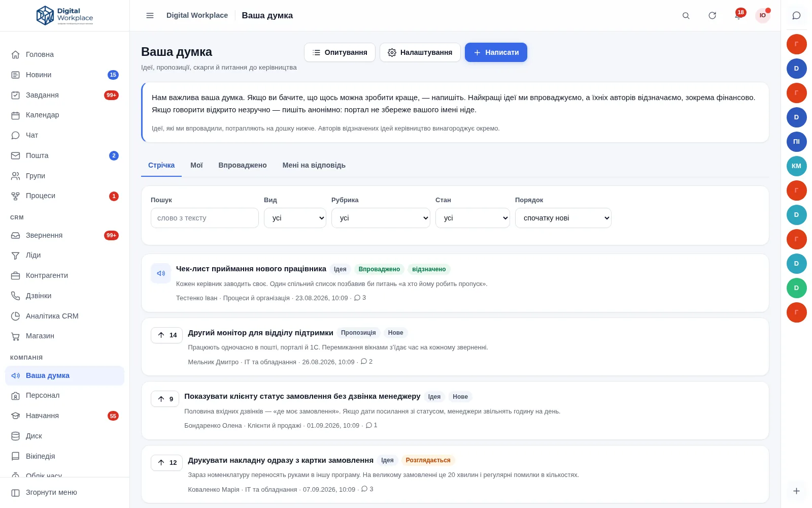The height and width of the screenshot is (508, 812).
Task: Open comments on Чек-лист приймання post
Action: click(360, 298)
